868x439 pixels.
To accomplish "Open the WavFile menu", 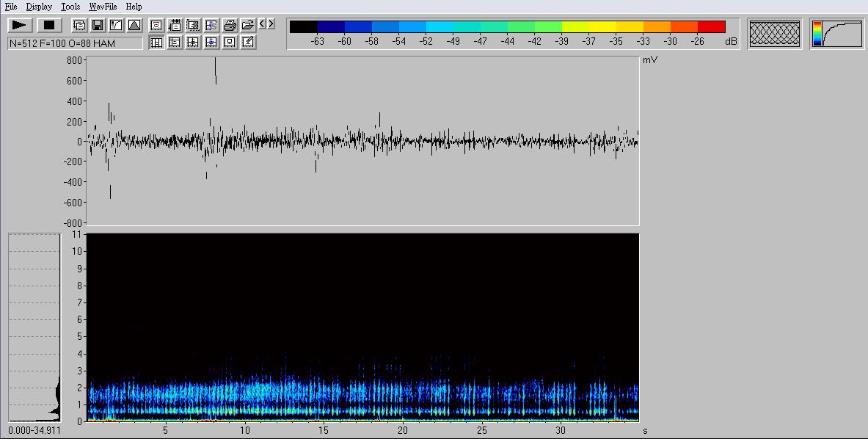I will 103,7.
